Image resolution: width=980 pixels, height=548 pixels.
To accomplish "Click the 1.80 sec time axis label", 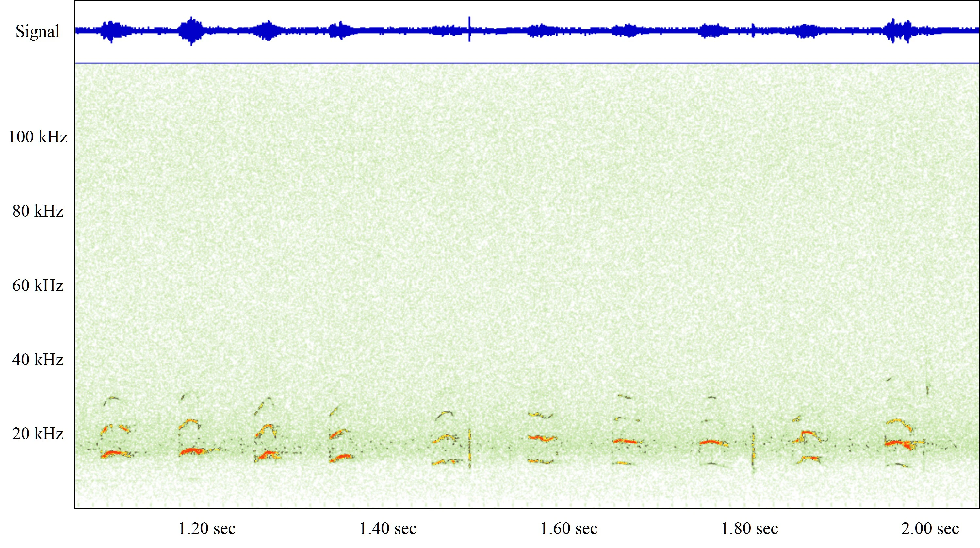I will pyautogui.click(x=749, y=529).
